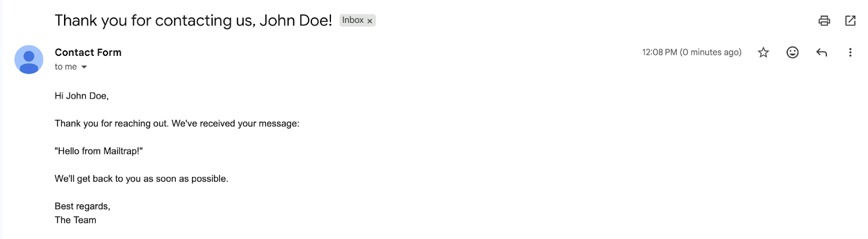
Task: Click the "to me" recipient text
Action: (66, 67)
